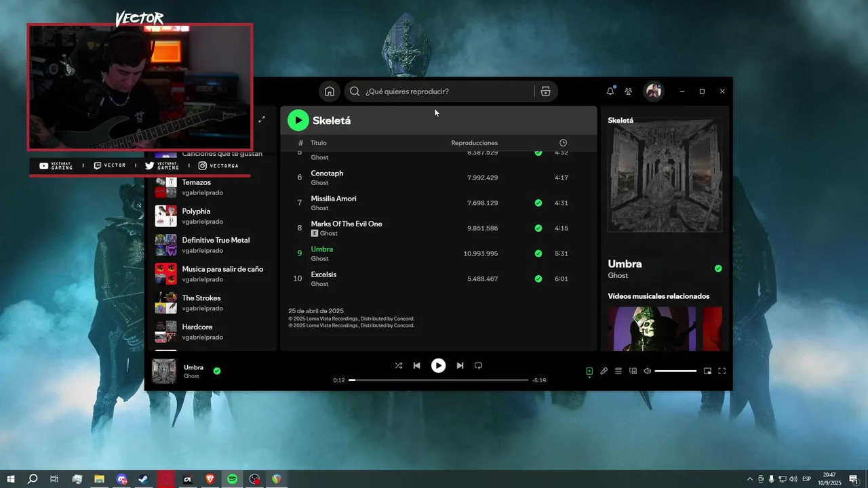Open File Explorer from the taskbar

[99, 479]
